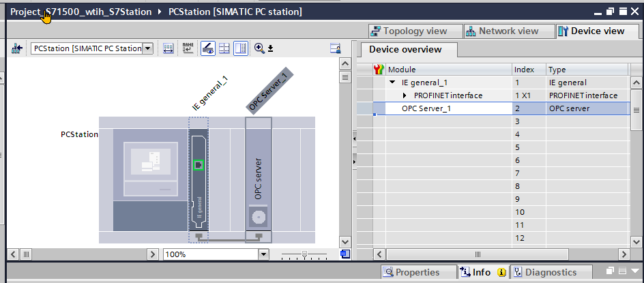Open the 100% zoom level dropdown

click(263, 254)
